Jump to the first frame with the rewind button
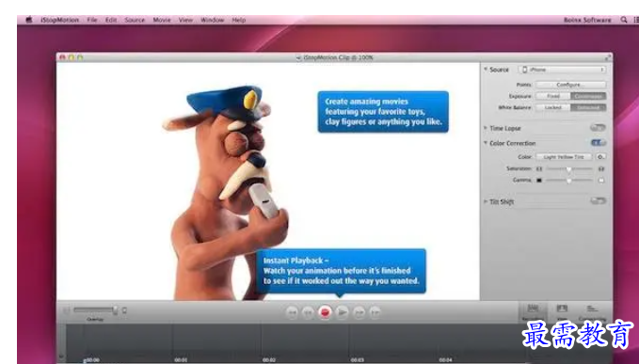Image resolution: width=639 pixels, height=364 pixels. pyautogui.click(x=292, y=312)
